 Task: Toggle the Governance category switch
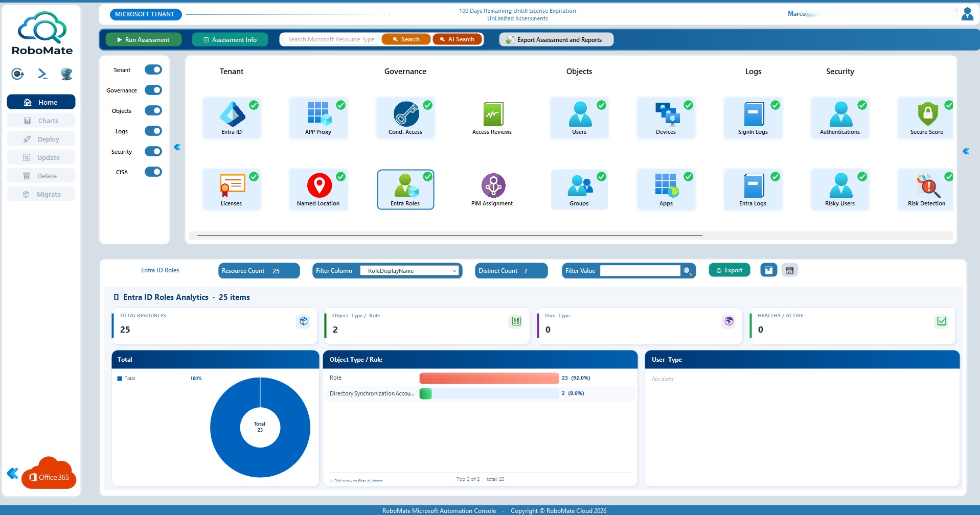tap(153, 90)
